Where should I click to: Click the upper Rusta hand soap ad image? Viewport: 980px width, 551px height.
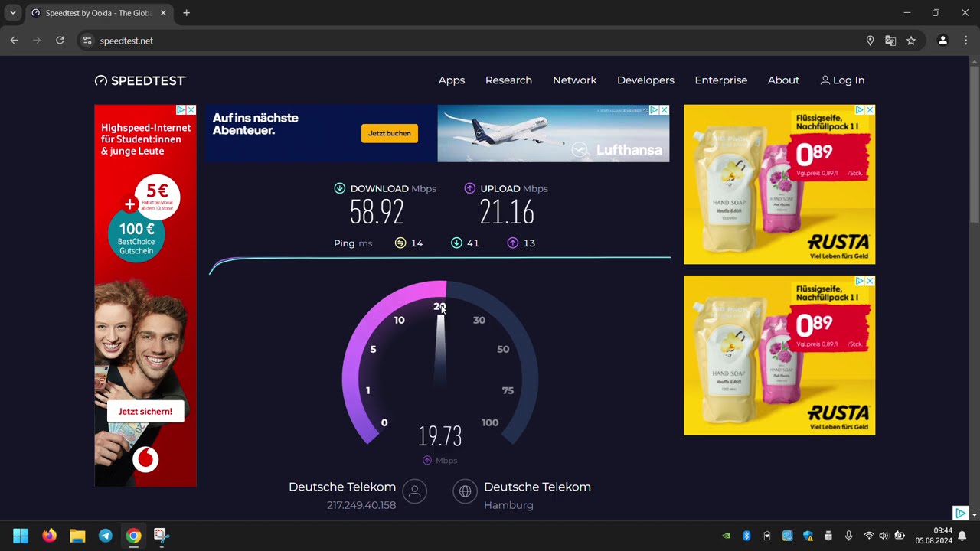779,184
